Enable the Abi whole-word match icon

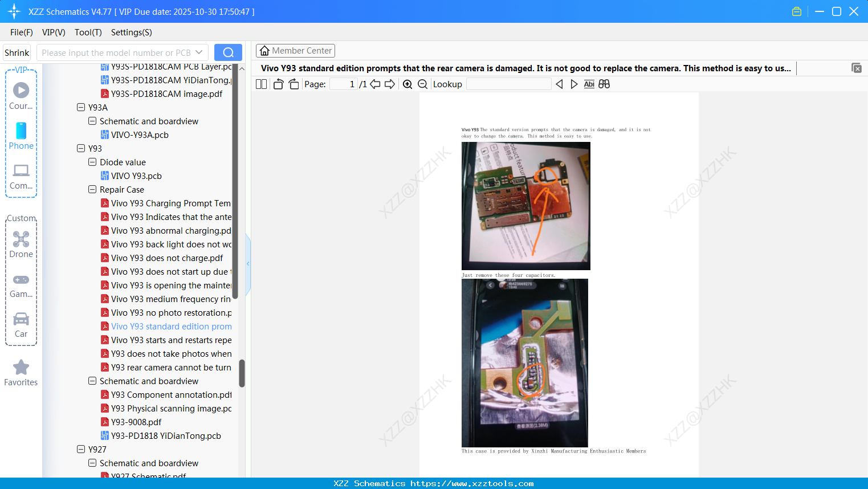(589, 84)
